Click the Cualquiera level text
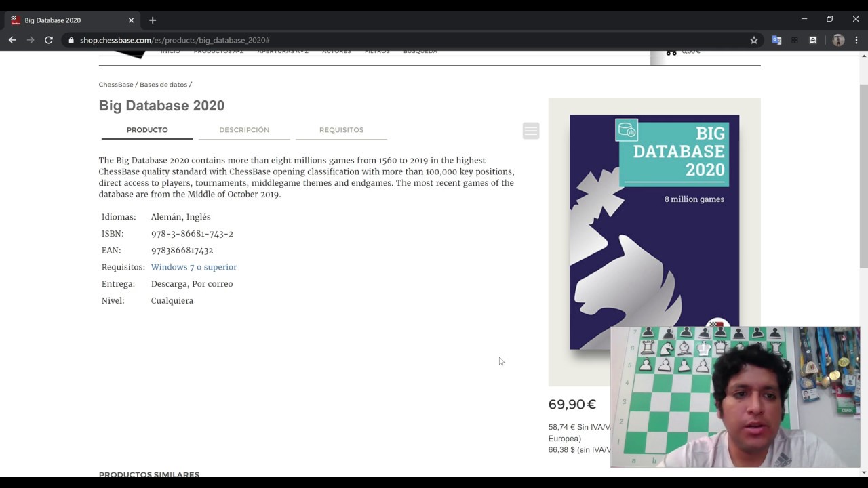This screenshot has width=868, height=488. tap(172, 301)
